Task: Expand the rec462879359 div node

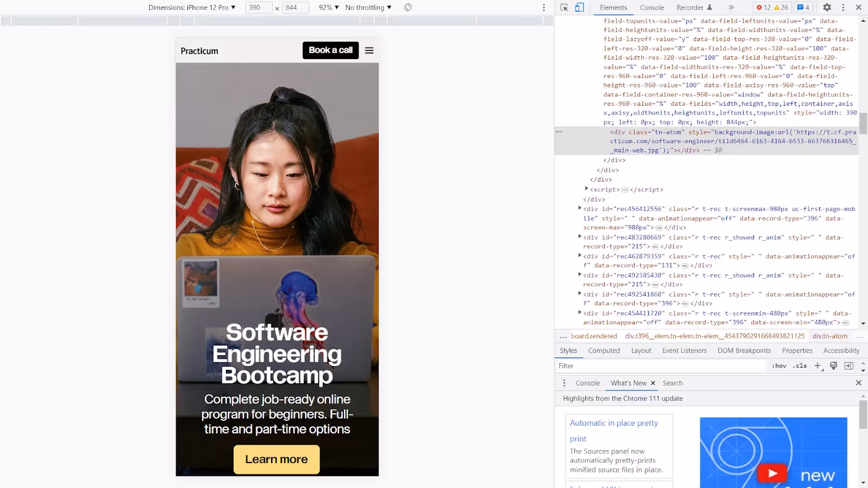Action: pos(580,255)
